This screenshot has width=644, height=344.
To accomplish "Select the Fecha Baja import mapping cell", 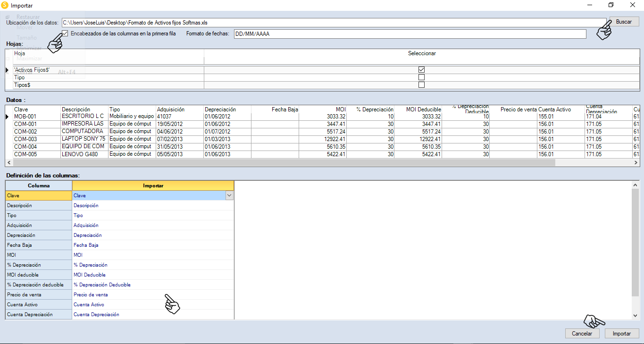I will coord(153,245).
